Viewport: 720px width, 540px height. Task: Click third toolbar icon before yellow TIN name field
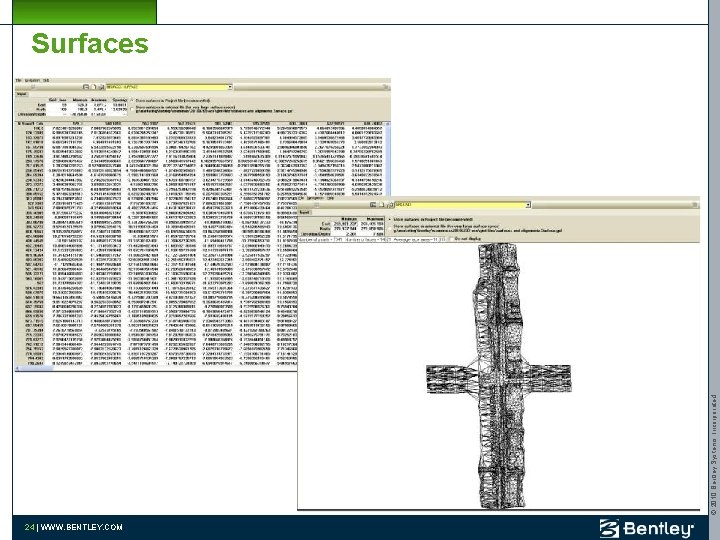[x=389, y=205]
